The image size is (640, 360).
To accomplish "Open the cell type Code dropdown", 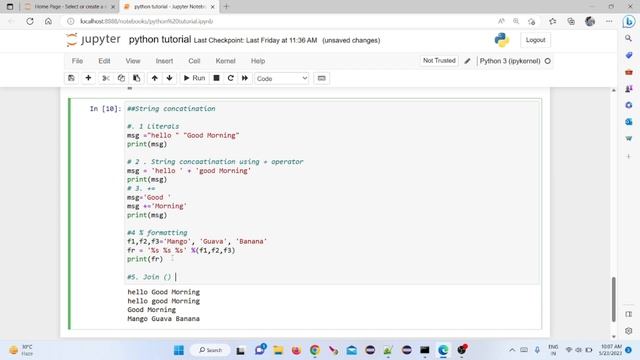I will (x=282, y=78).
